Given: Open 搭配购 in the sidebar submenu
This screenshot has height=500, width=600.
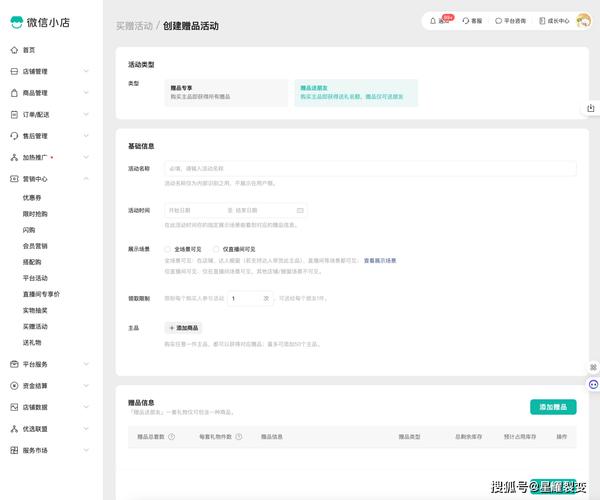Looking at the screenshot, I should coord(32,262).
